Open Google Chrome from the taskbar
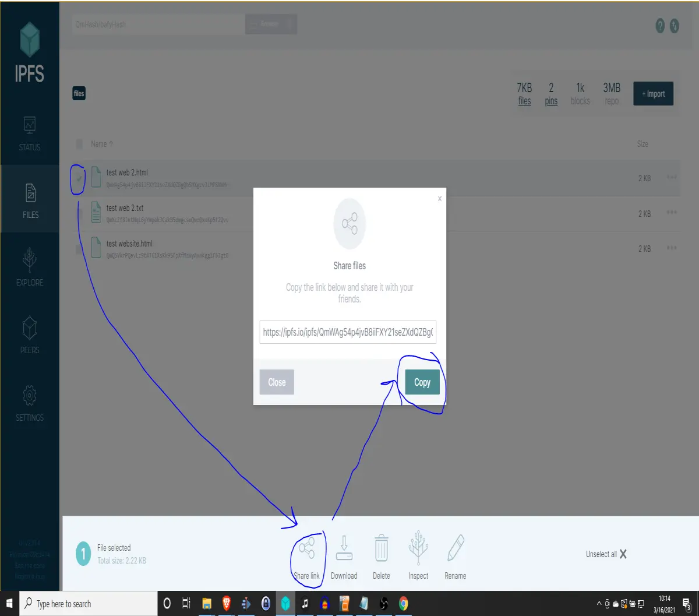 (x=403, y=604)
